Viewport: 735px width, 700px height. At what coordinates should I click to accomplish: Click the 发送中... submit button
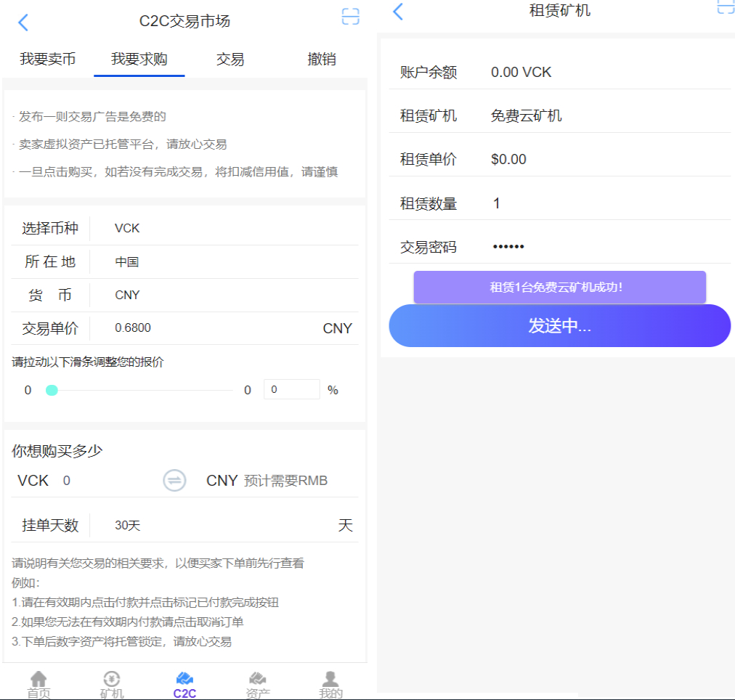pos(560,325)
